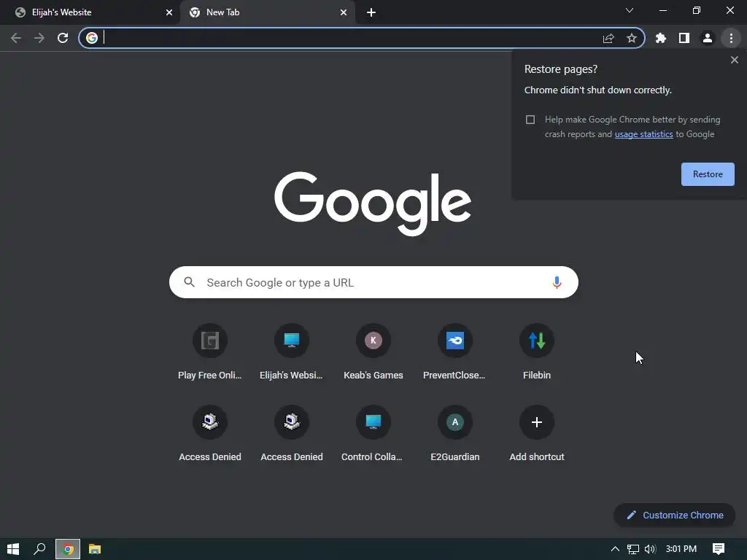The image size is (747, 560).
Task: Click Chrome icon in taskbar
Action: tap(68, 549)
